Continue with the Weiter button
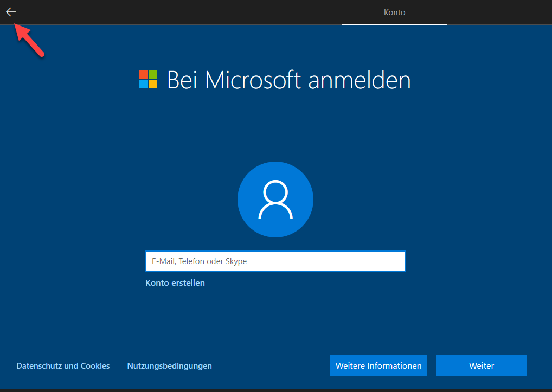Screen dimensions: 552x392 (x=482, y=365)
